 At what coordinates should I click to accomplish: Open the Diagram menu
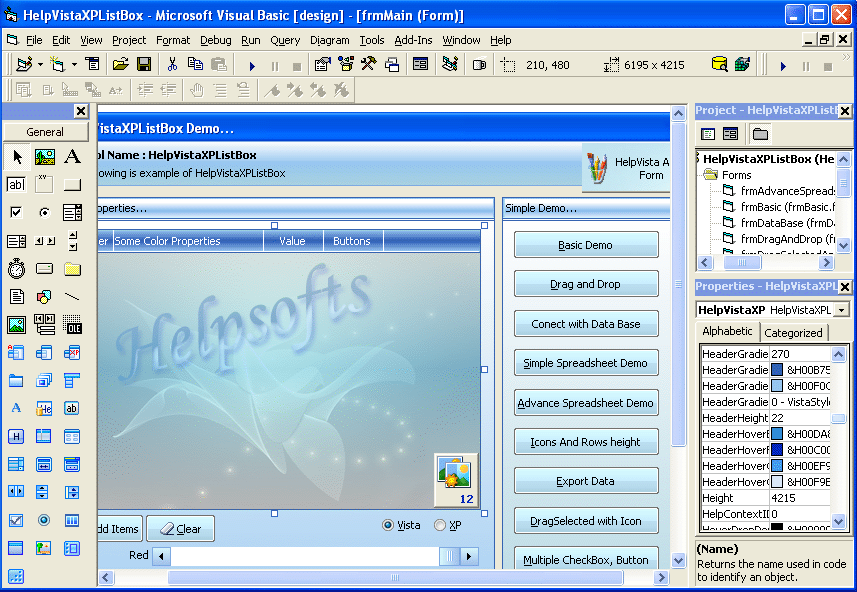point(330,40)
